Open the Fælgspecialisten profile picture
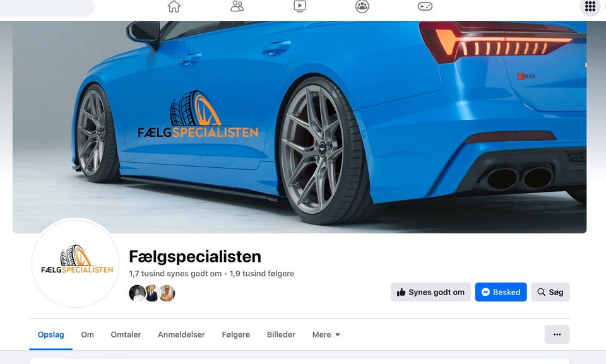 [76, 263]
